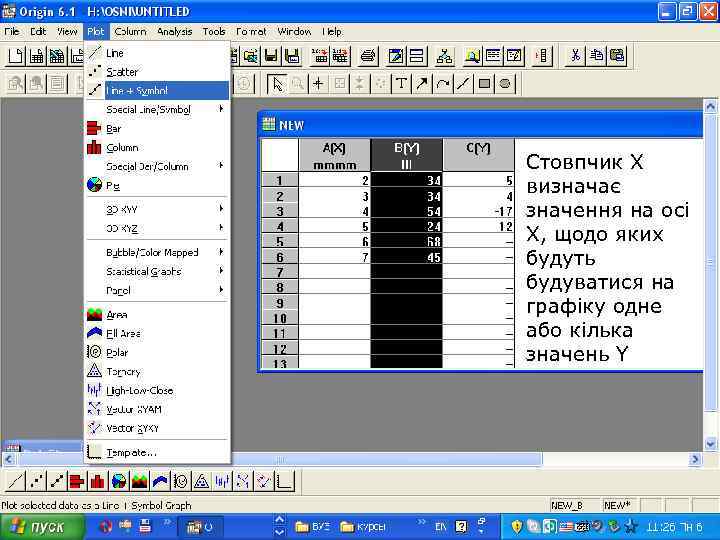Open the Column menu
Screen dimensions: 720x540
tap(130, 32)
